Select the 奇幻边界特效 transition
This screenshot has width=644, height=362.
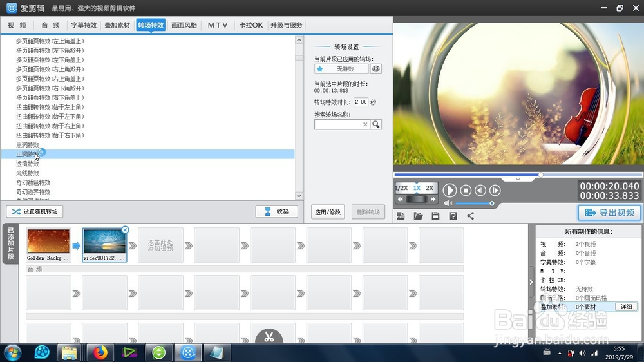pyautogui.click(x=33, y=192)
